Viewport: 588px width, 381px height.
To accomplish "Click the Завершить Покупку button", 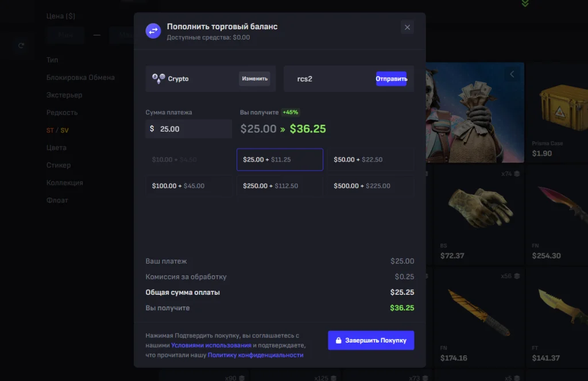I will [371, 340].
